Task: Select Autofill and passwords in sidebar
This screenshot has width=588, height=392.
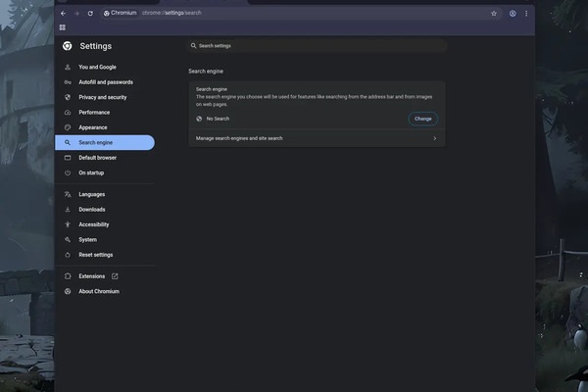Action: click(105, 82)
